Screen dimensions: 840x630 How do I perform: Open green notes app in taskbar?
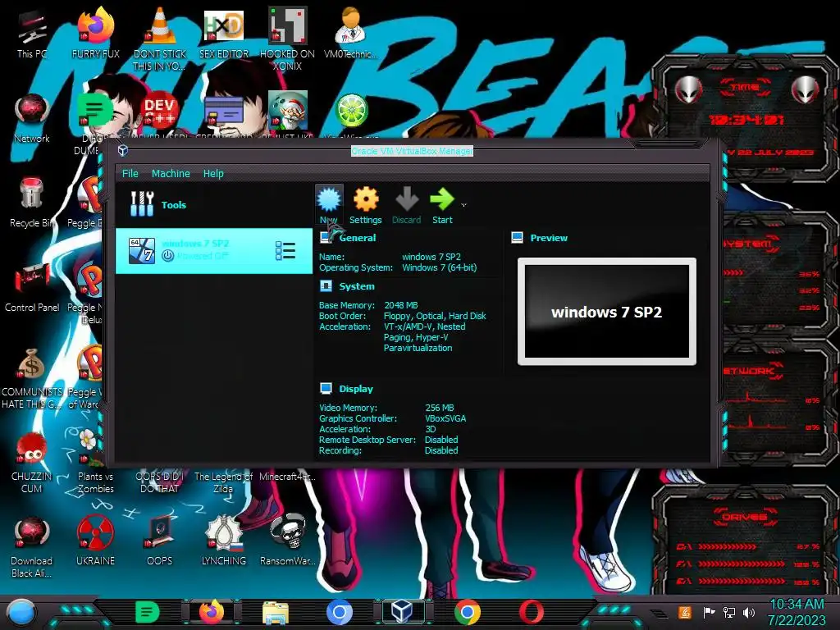pos(147,612)
